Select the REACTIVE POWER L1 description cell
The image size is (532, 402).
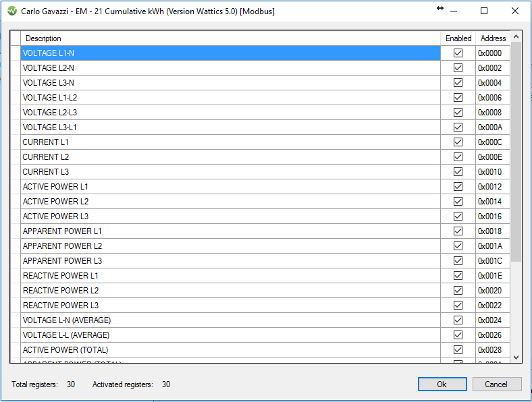pos(231,276)
